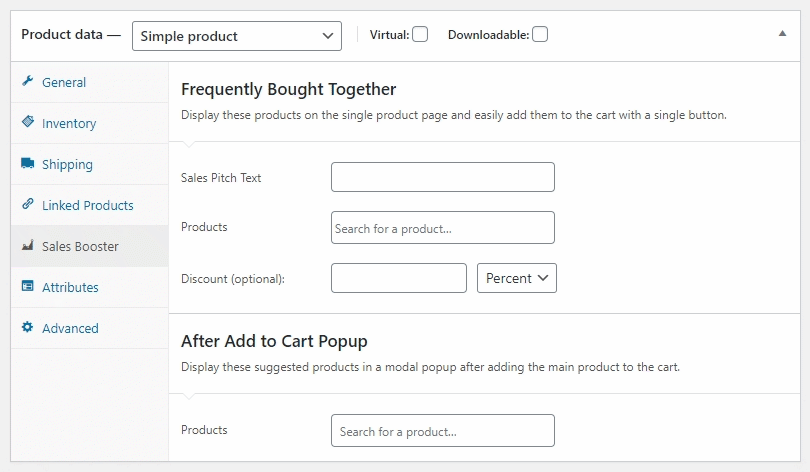The height and width of the screenshot is (472, 810).
Task: Click the After Add to Cart Popup heading
Action: (274, 341)
